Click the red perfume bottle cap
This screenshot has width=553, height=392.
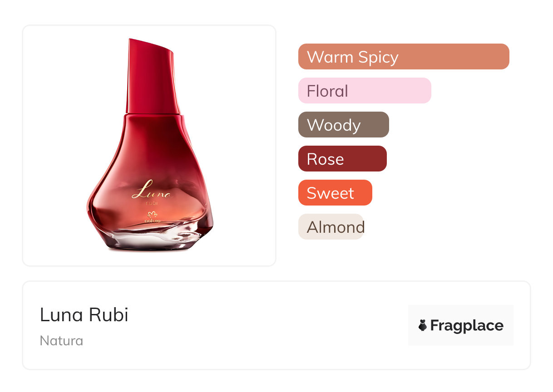[150, 75]
